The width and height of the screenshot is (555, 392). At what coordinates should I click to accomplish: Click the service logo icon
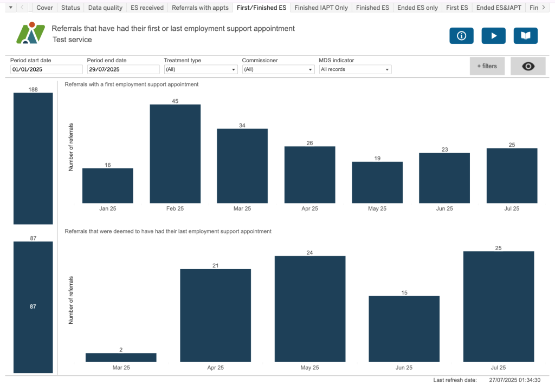pos(30,34)
